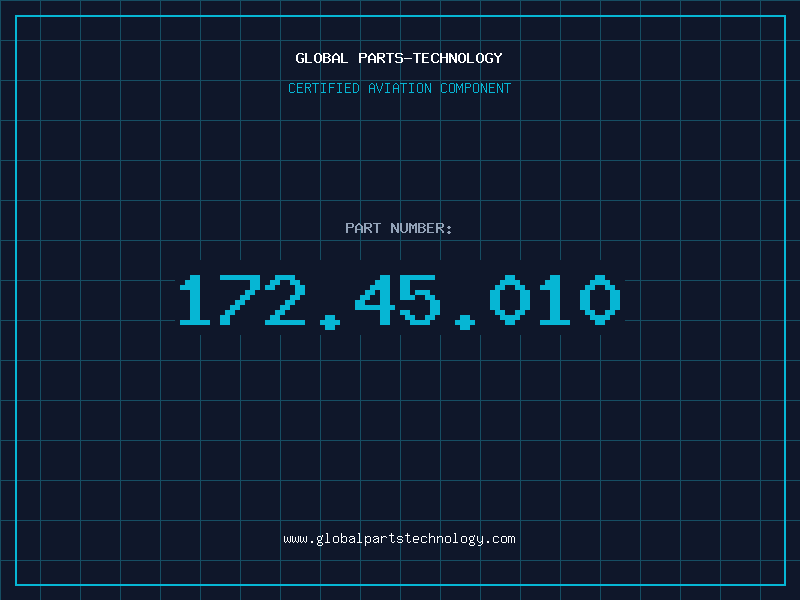Open the www.globalpartstechnology.com link

pyautogui.click(x=399, y=539)
